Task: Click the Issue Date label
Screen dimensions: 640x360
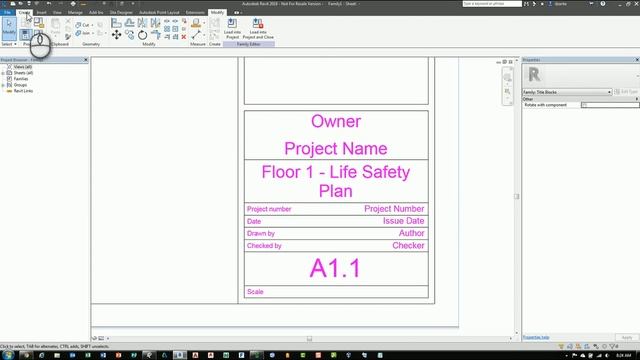Action: coord(403,221)
